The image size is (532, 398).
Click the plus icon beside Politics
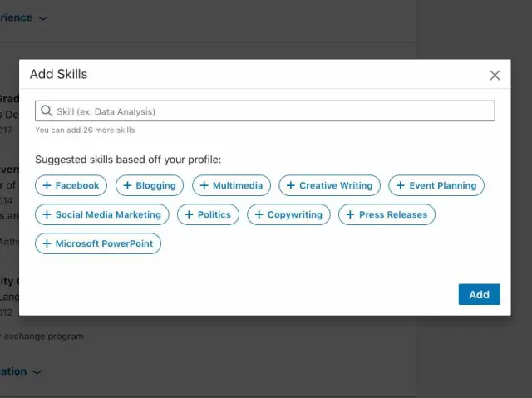point(189,214)
